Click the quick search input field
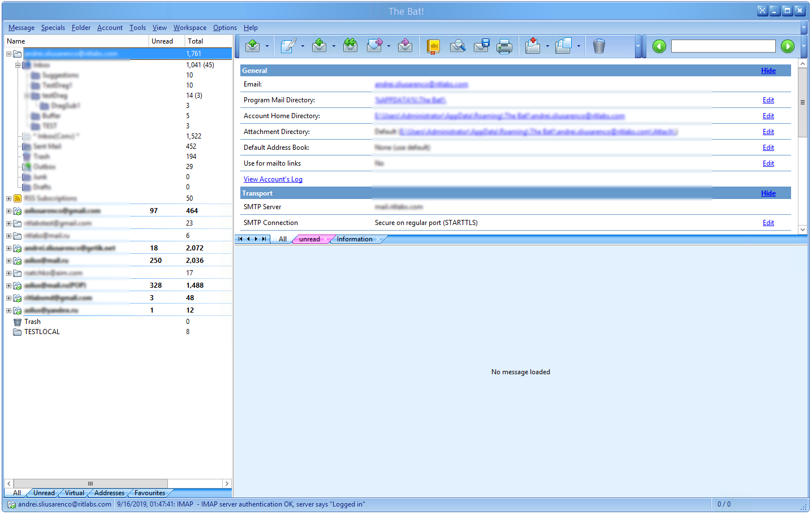The image size is (812, 515). click(x=723, y=46)
